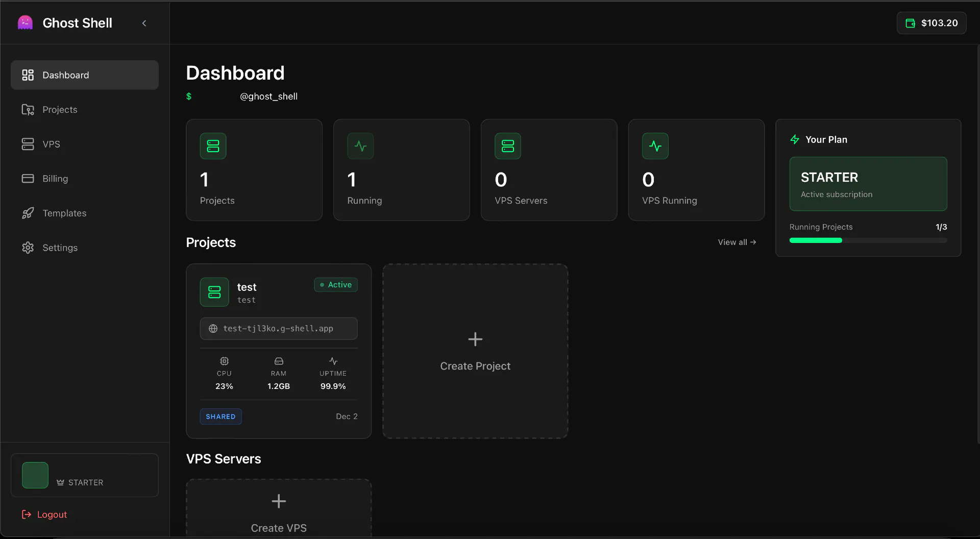Click the VPS server icon in sidebar

(28, 144)
